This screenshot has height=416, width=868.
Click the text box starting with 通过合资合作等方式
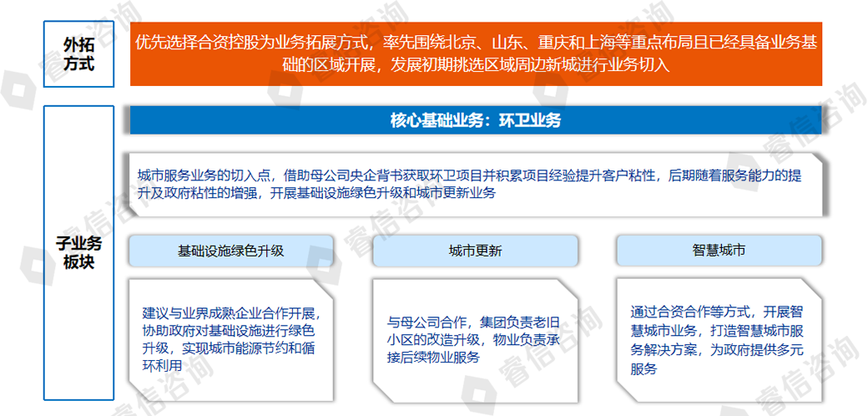pyautogui.click(x=719, y=338)
